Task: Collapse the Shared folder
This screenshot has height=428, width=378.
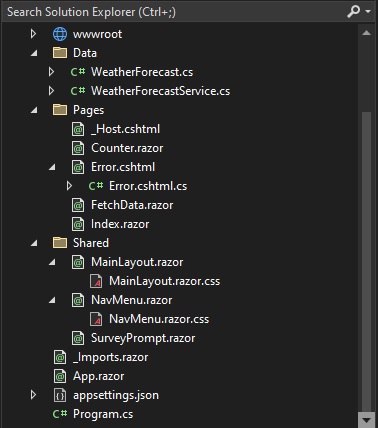Action: pos(34,243)
